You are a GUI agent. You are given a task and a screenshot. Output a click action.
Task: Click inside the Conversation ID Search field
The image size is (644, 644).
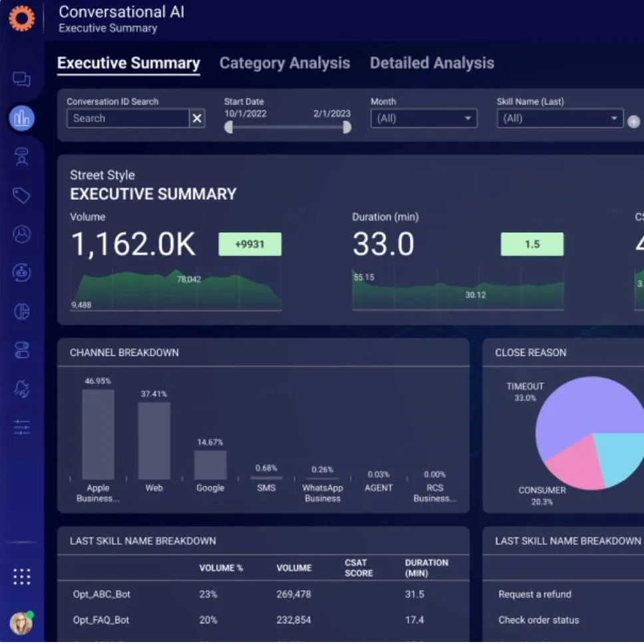pos(126,118)
